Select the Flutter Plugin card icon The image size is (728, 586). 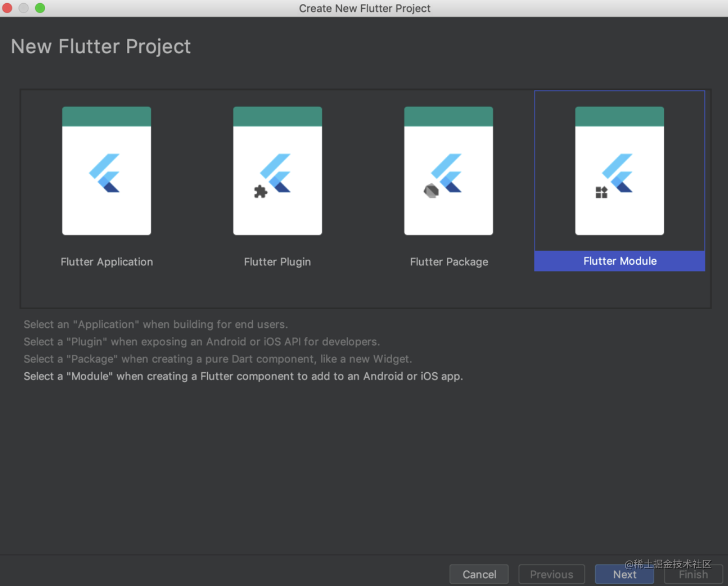pos(277,171)
